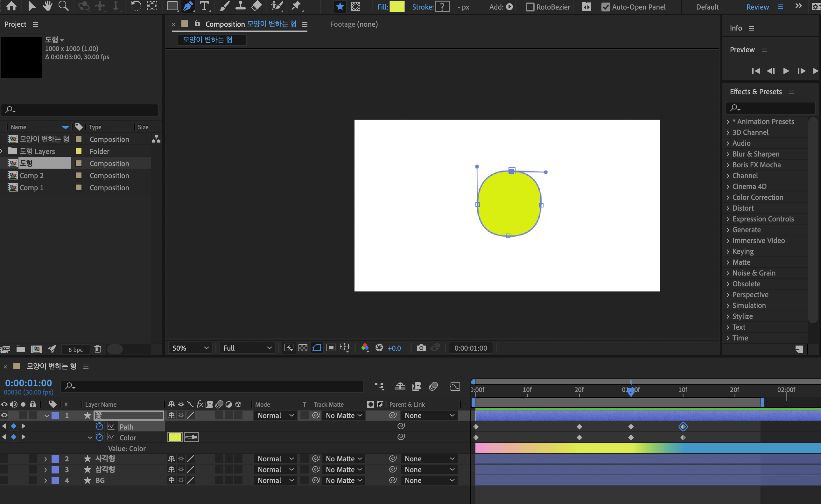Toggle transparency grid in viewer
The height and width of the screenshot is (504, 821).
303,348
